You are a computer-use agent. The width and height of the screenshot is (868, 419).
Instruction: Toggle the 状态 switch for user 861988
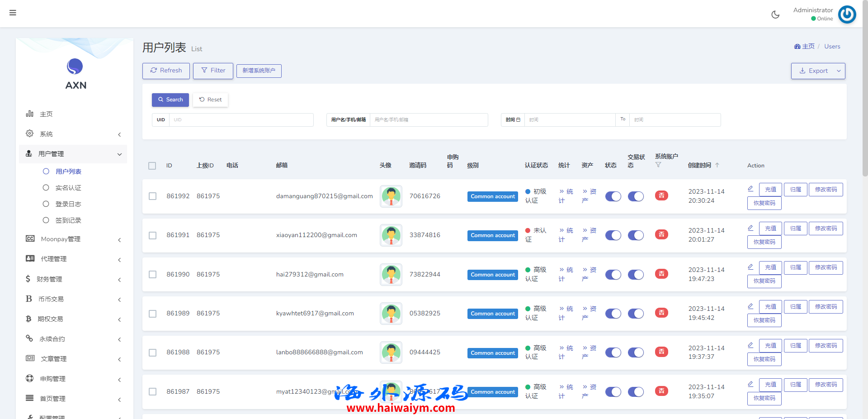[x=613, y=352]
